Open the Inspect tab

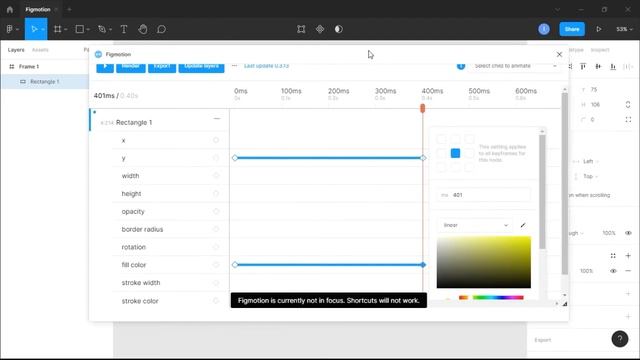(x=600, y=50)
